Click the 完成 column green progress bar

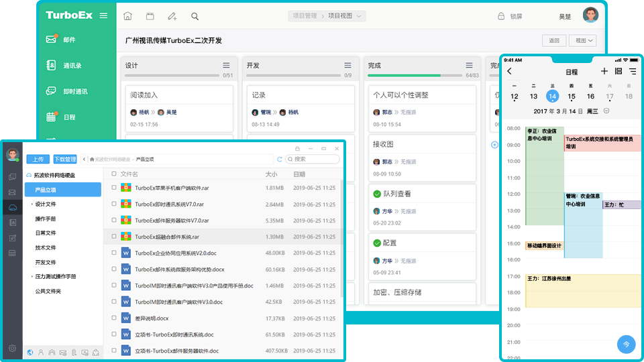pos(405,76)
